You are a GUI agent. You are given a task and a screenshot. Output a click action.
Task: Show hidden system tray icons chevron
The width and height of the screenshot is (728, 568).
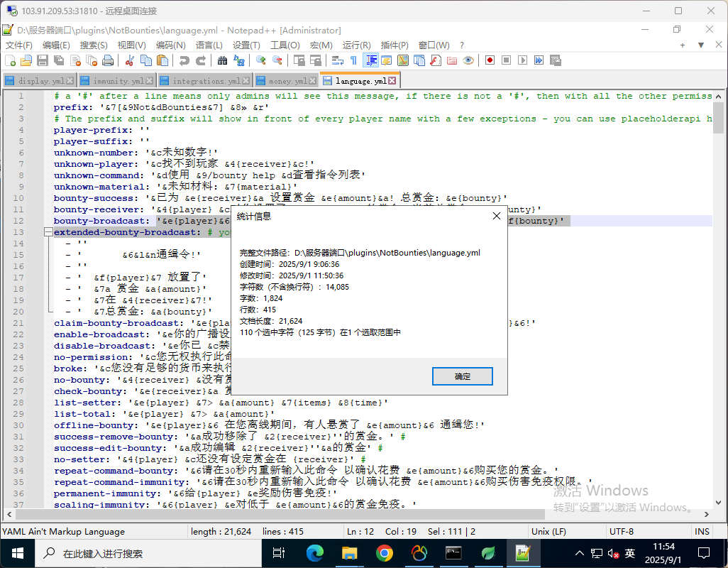(x=579, y=553)
